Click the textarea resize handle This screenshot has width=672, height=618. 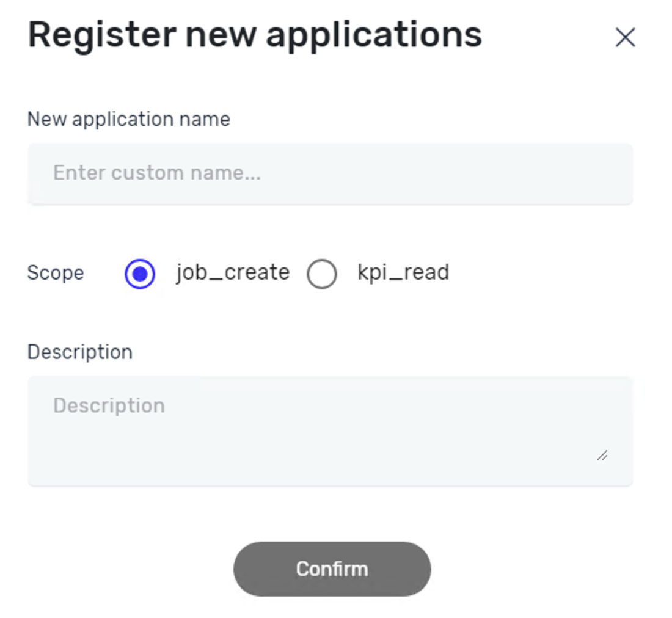(602, 455)
